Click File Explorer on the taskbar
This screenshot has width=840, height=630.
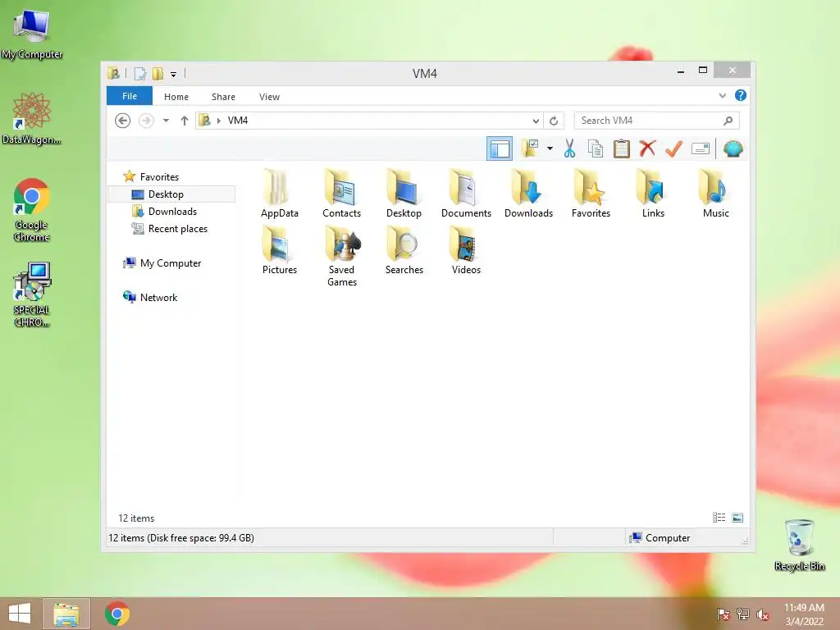tap(66, 614)
